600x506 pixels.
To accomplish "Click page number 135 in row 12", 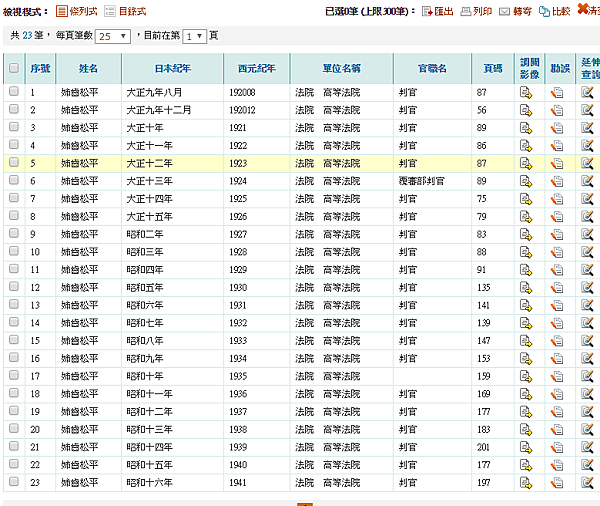I will coord(484,287).
